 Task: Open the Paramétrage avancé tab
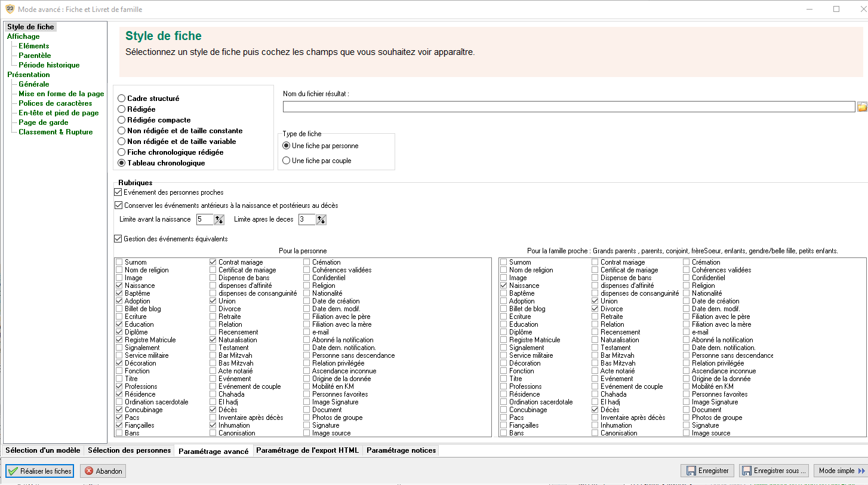(214, 451)
